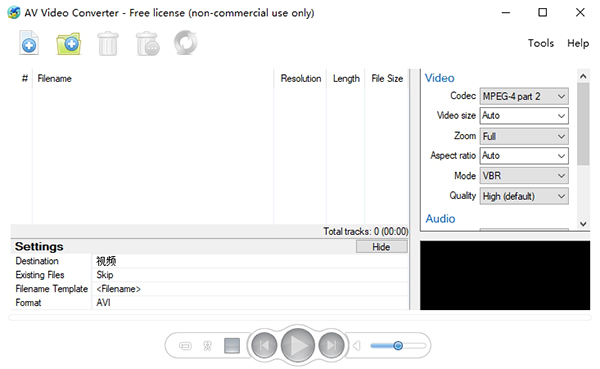The height and width of the screenshot is (369, 600).
Task: Open the Zoom dropdown
Action: pyautogui.click(x=524, y=136)
